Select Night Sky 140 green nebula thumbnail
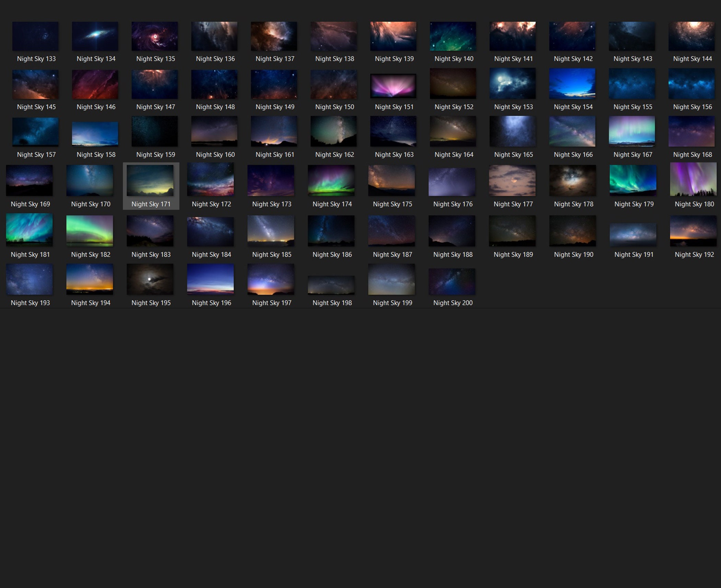The image size is (721, 588). click(x=453, y=36)
